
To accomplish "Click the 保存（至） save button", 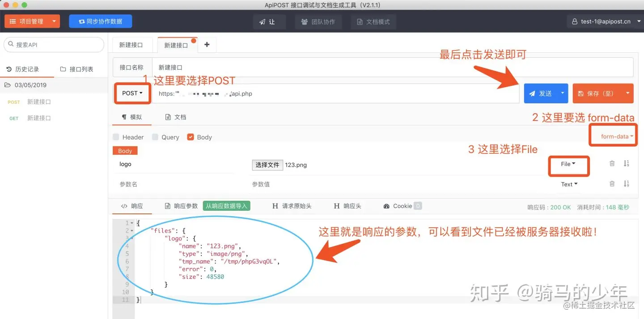I will [x=596, y=94].
